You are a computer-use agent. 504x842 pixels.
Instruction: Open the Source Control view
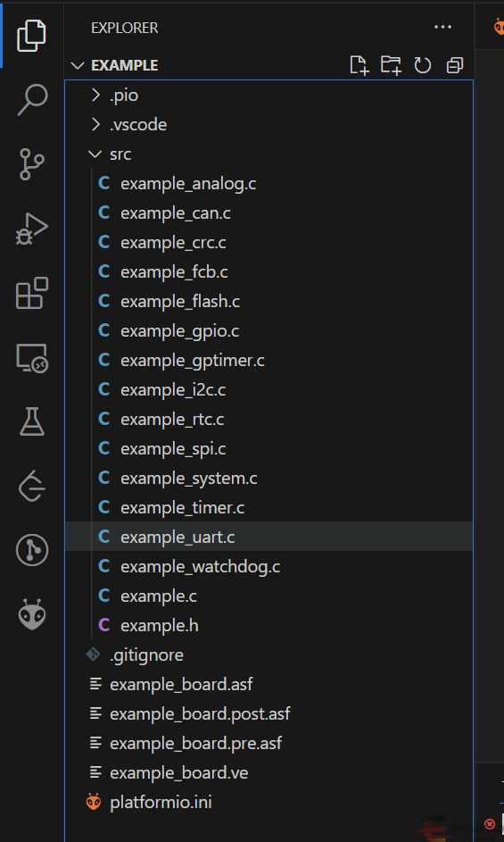(32, 163)
